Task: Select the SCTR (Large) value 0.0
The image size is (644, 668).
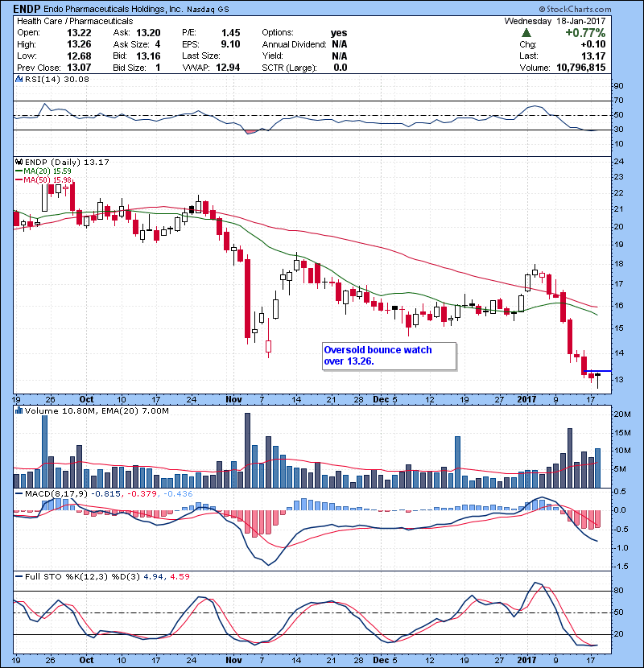Action: (x=341, y=68)
